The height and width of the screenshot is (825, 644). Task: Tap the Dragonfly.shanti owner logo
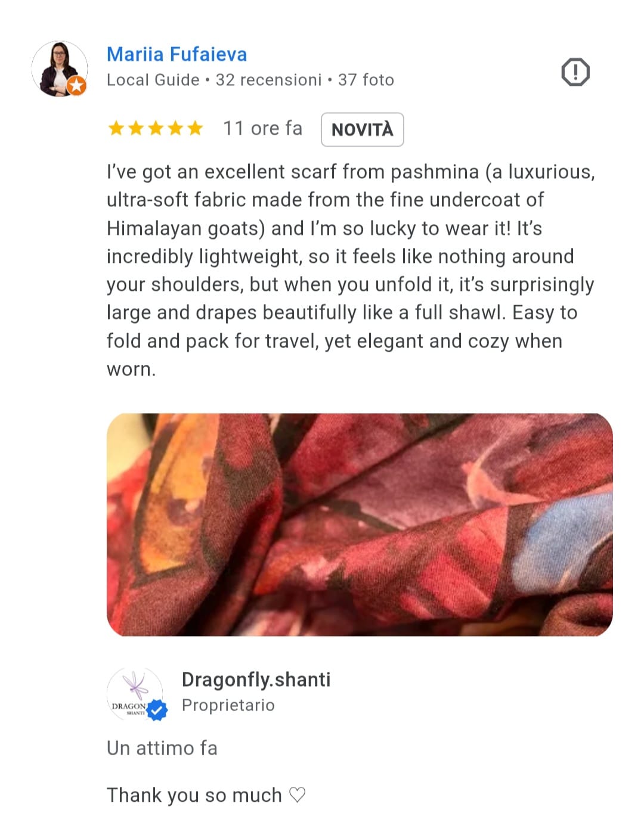(135, 694)
